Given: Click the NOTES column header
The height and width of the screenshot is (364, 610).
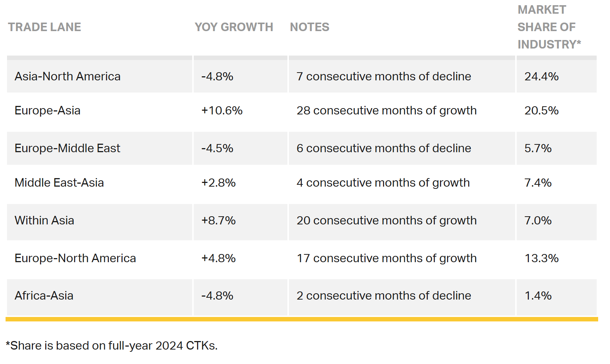Looking at the screenshot, I should tap(310, 27).
